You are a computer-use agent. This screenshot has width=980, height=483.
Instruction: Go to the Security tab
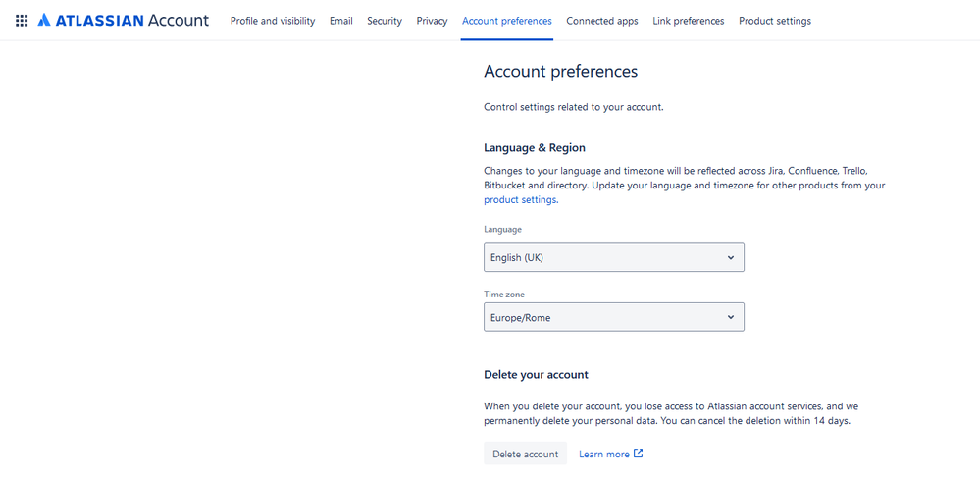coord(385,21)
